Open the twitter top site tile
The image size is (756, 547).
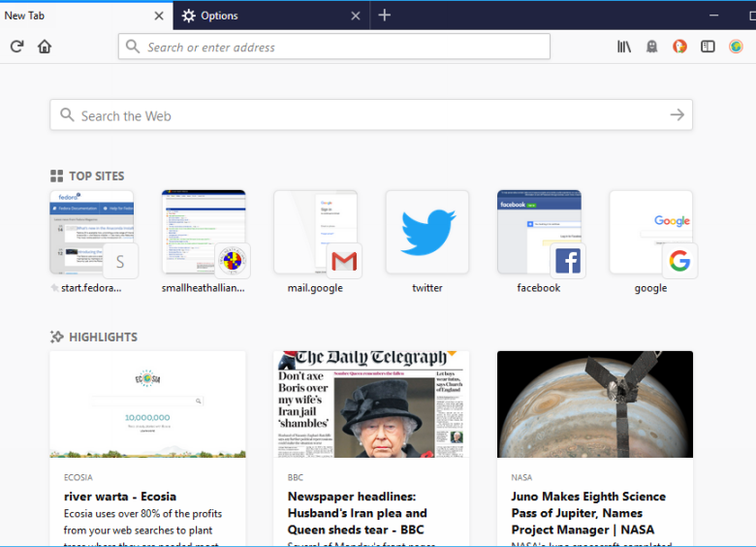(427, 233)
